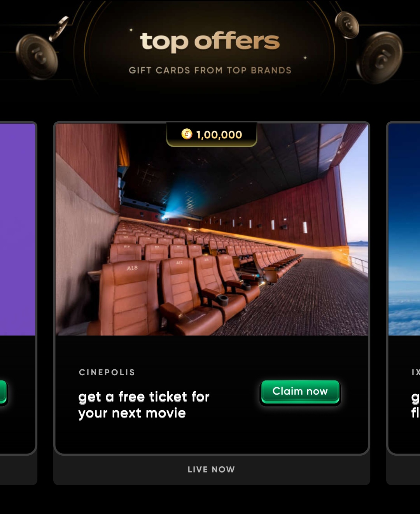Select the 1,00,000 coin price badge

(212, 135)
